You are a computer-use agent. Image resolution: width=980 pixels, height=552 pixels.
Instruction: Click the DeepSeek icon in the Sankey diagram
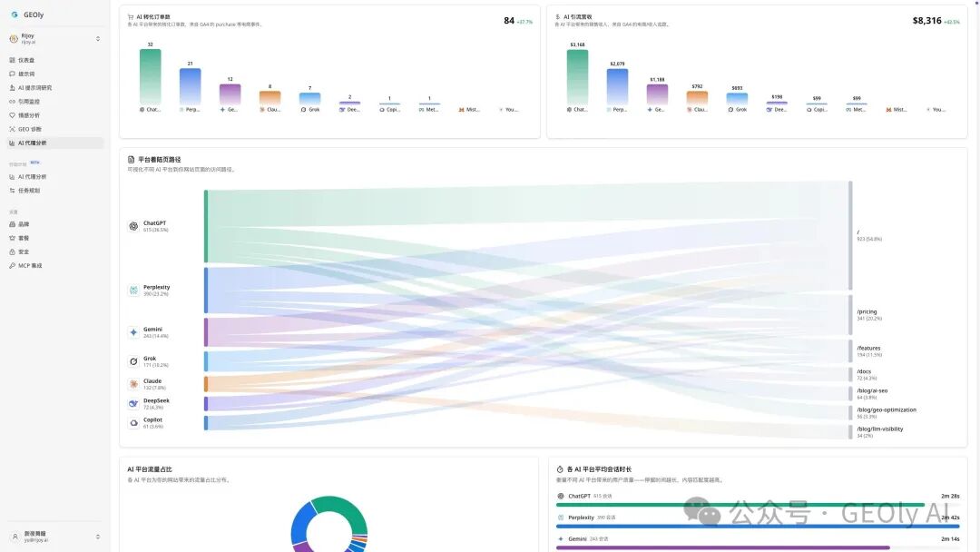(x=133, y=403)
